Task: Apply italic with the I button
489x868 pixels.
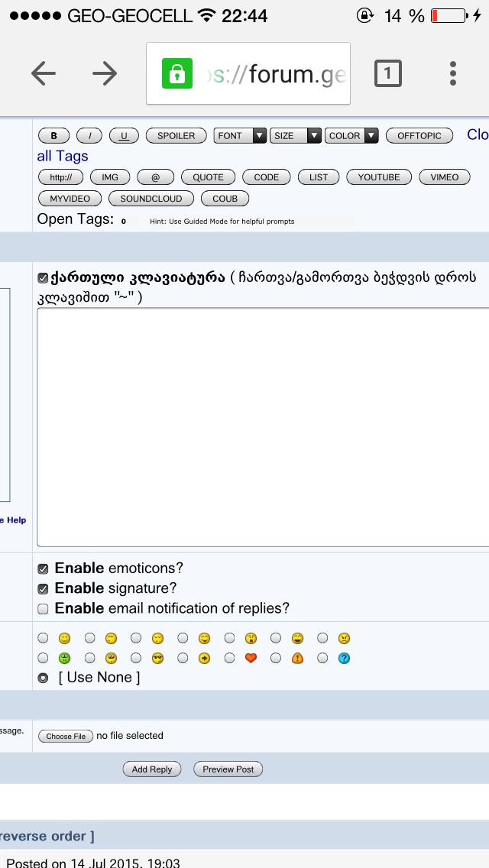Action: coord(89,136)
